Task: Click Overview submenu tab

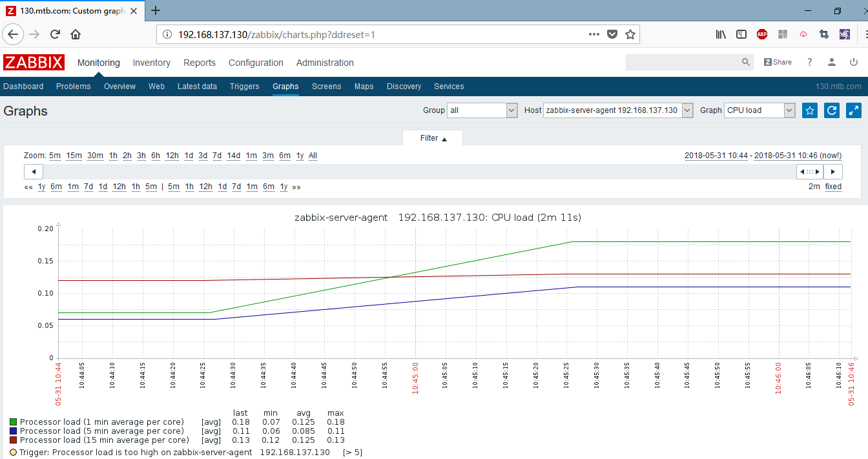Action: pyautogui.click(x=119, y=87)
